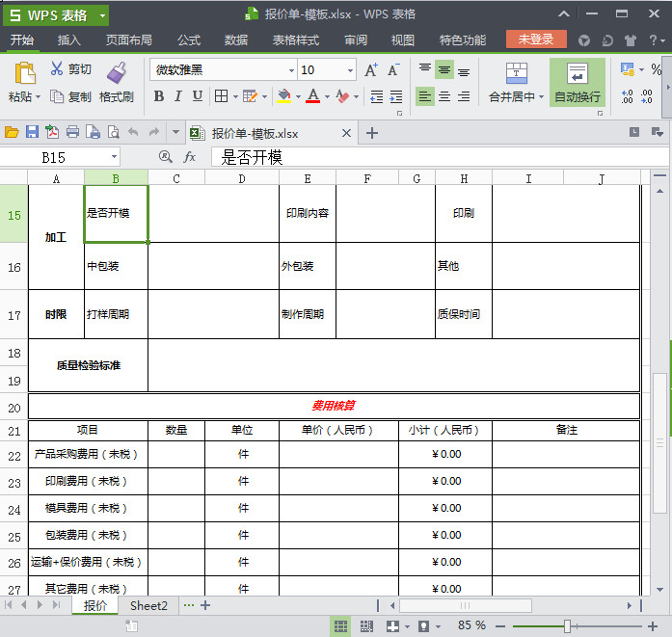Add a new document tab

click(372, 133)
